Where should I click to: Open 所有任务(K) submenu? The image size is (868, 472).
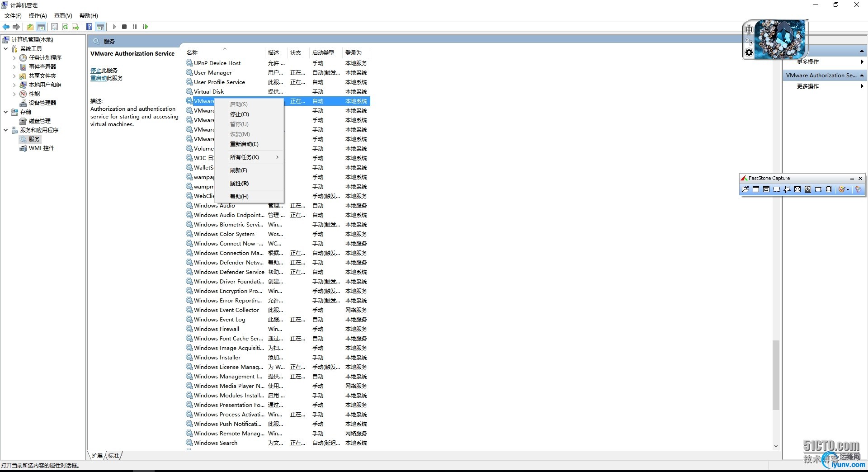tap(249, 157)
